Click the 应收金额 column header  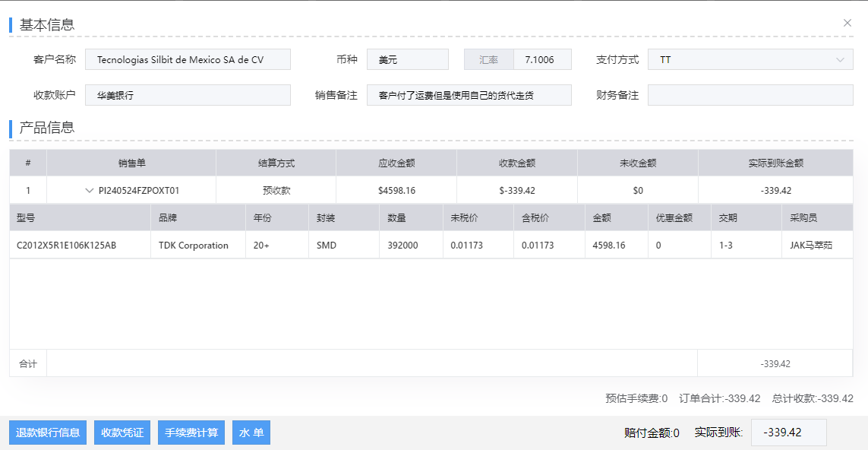396,163
